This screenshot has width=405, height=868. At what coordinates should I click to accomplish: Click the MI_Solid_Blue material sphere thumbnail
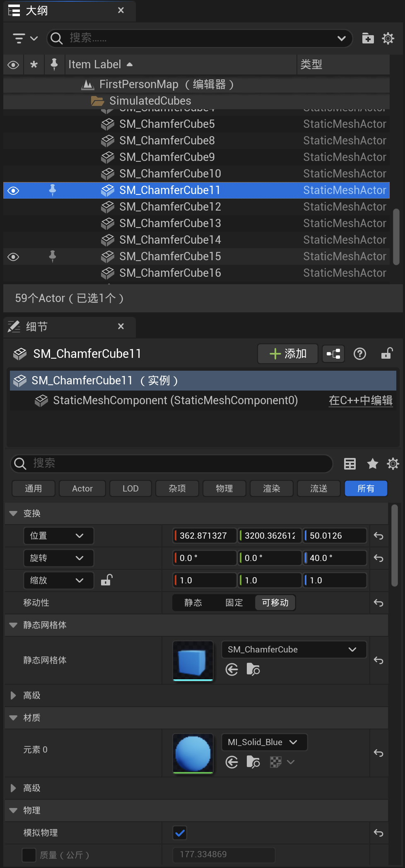(193, 753)
